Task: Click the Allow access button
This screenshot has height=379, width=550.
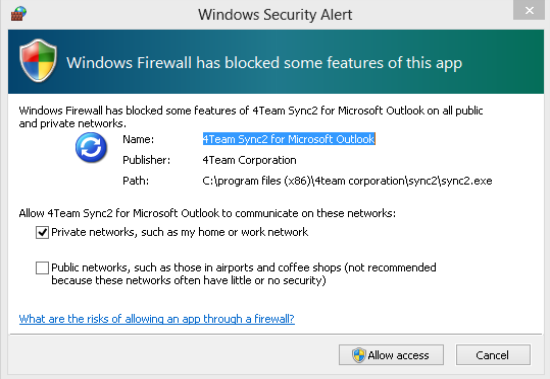Action: [391, 355]
